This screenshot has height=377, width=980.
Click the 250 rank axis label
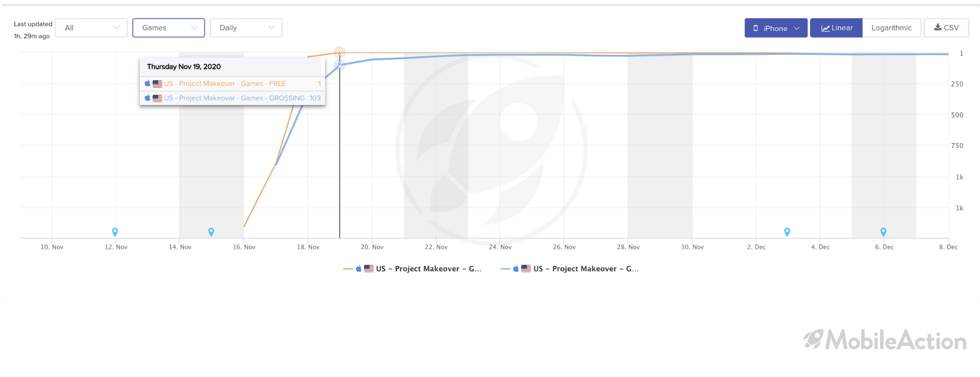point(957,84)
